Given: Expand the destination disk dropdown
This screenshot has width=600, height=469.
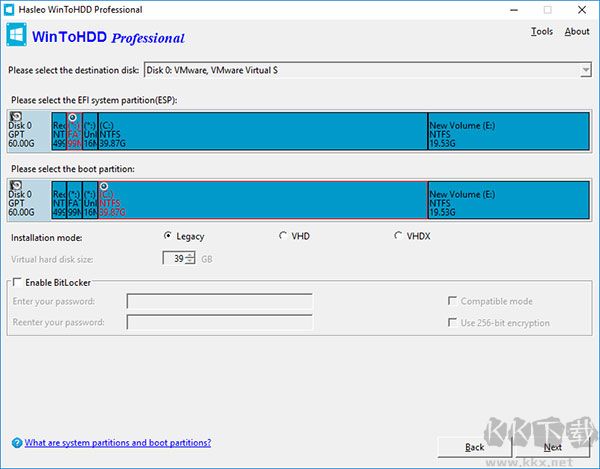Looking at the screenshot, I should coord(585,70).
